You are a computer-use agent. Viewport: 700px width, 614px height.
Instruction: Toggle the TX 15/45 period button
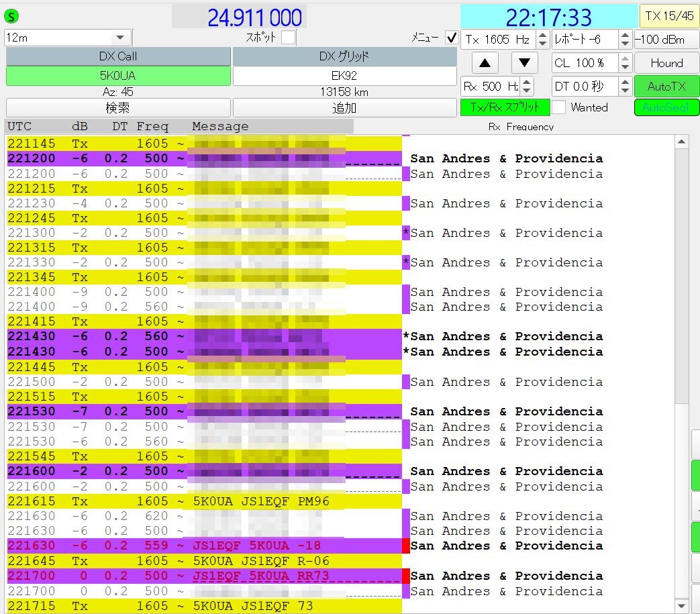(669, 16)
